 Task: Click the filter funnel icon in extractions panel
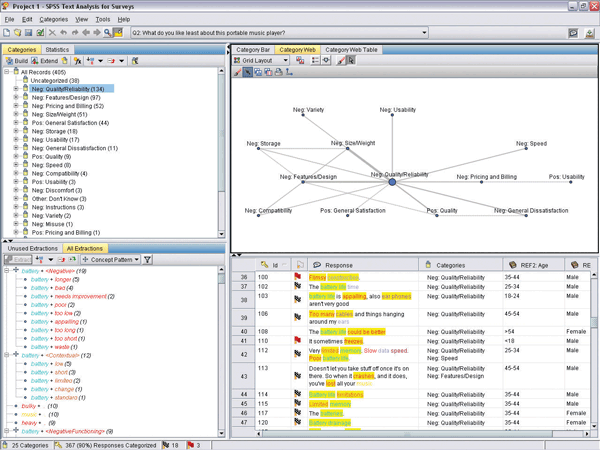pos(146,260)
